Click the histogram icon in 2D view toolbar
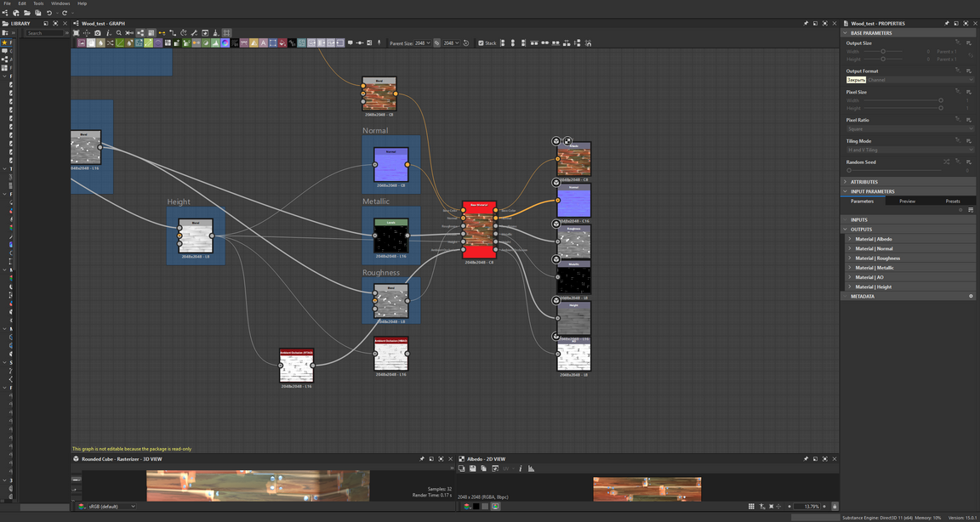 (531, 468)
